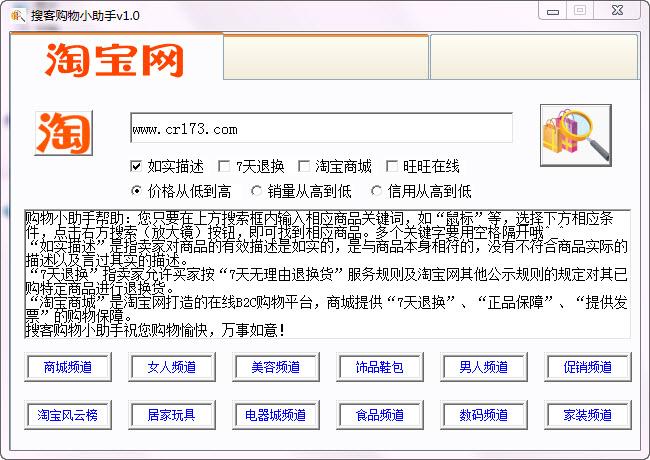Click the orange 淘 logo icon

coord(63,133)
